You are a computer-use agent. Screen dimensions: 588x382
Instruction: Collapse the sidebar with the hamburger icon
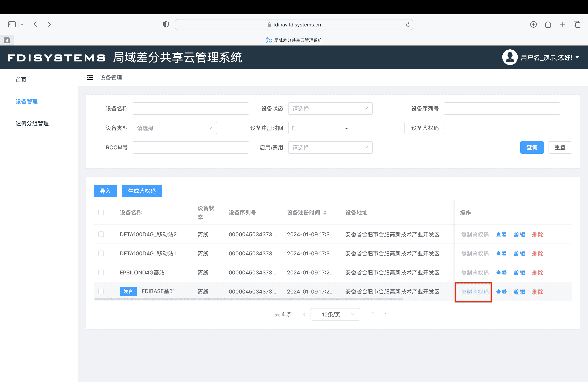pos(90,78)
